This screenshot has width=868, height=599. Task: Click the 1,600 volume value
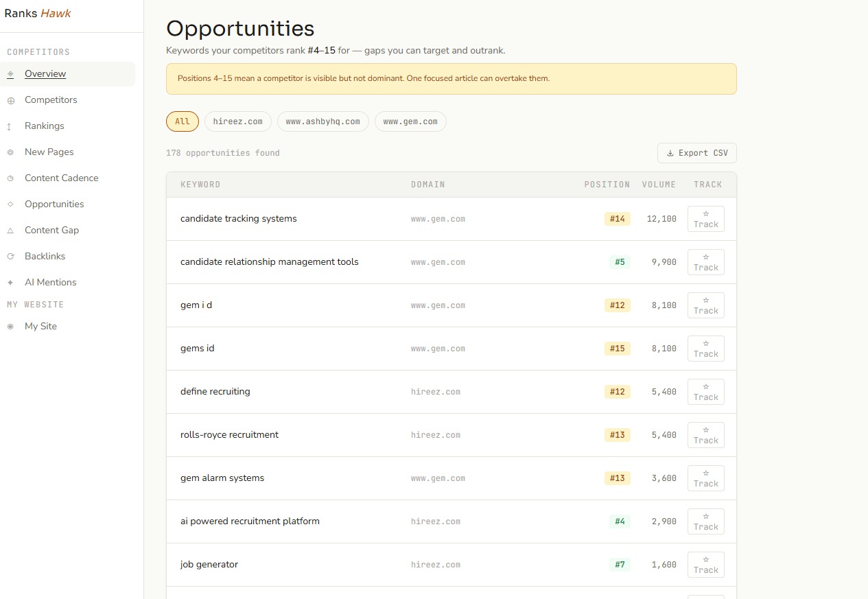pos(664,565)
